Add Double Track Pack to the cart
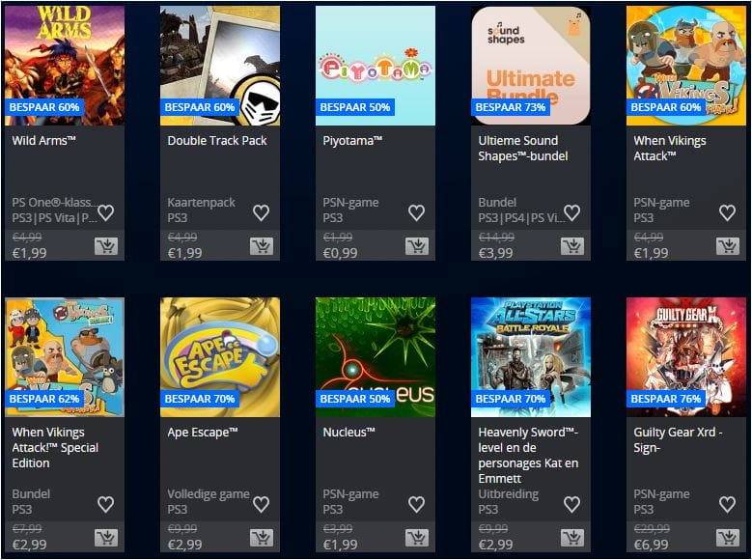752x560 pixels. coord(262,246)
